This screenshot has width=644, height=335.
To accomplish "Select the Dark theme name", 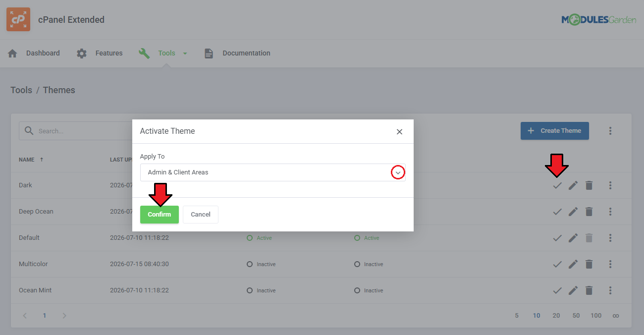I will pos(25,185).
